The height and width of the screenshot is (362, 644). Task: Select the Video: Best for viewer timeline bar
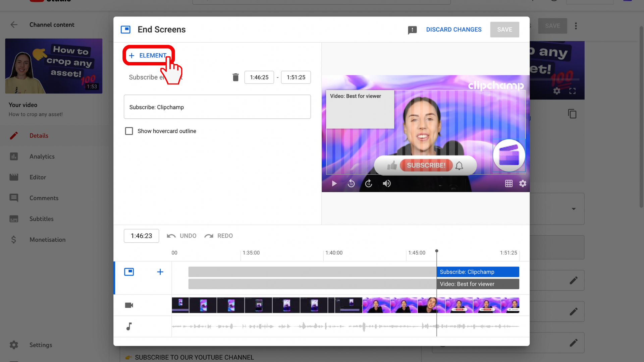tap(478, 284)
